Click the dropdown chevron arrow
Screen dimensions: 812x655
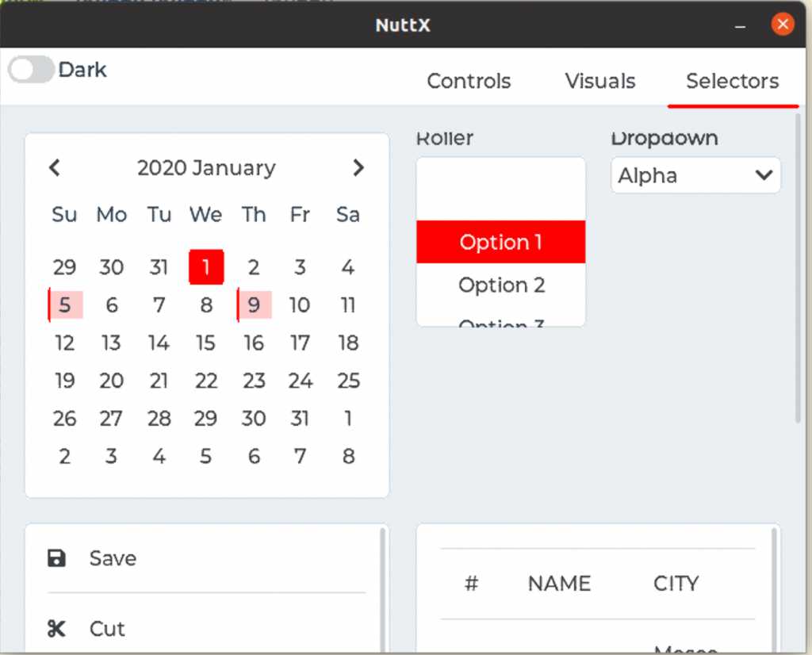[764, 175]
